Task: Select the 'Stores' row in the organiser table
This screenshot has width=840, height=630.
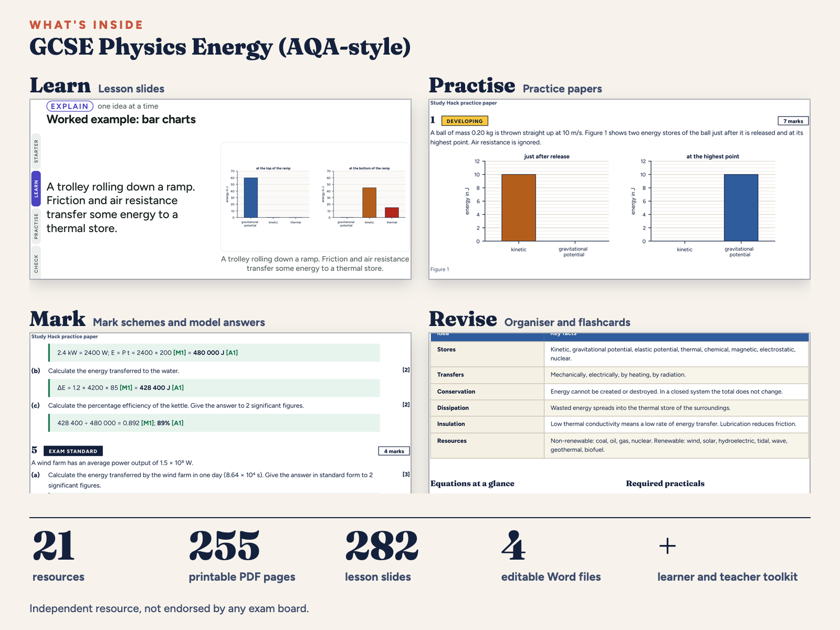Action: (x=619, y=354)
